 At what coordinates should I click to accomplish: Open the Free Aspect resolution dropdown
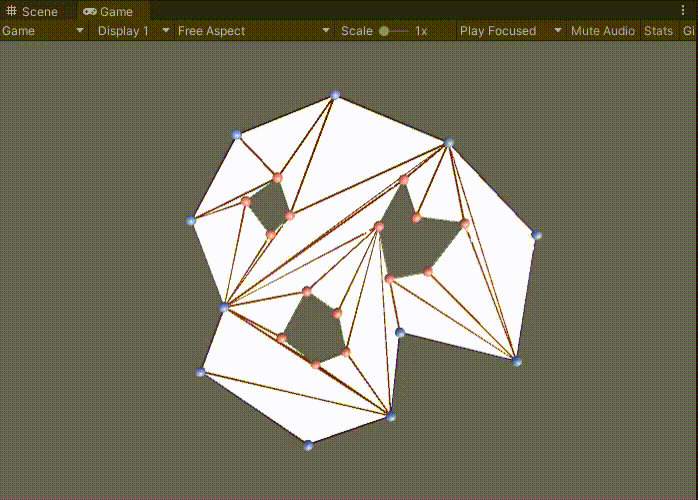[x=254, y=31]
